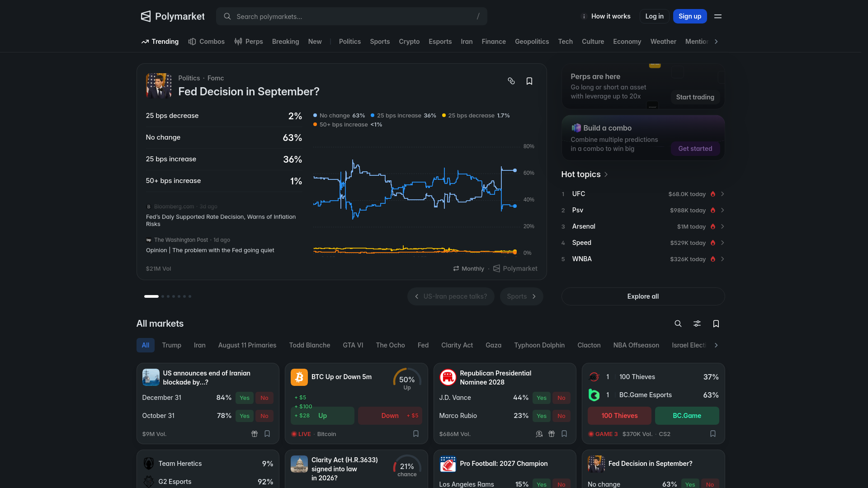
Task: Click the profile icon on Republican Nominee card
Action: [x=539, y=434]
